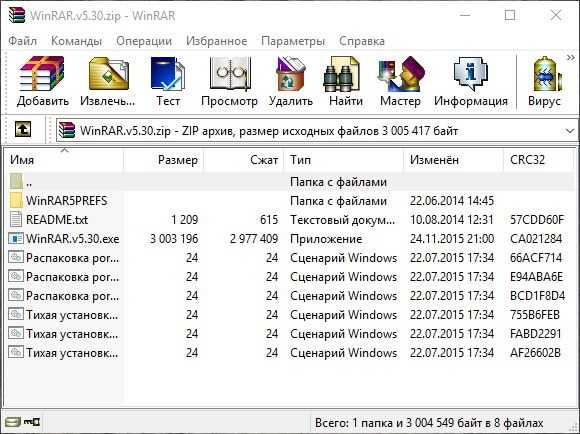Screen dimensions: 580x434
Task: Open the Файл menu
Action: tap(23, 40)
